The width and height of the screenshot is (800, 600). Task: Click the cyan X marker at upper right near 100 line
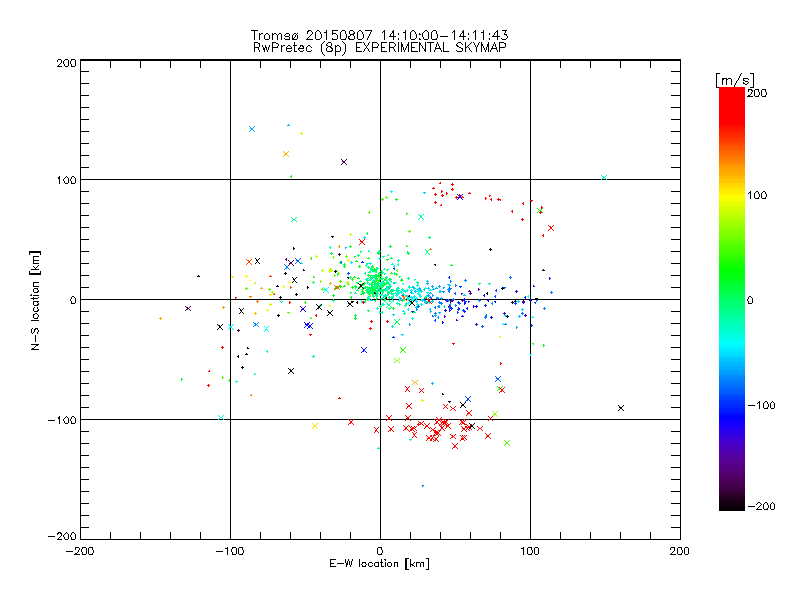tap(604, 178)
